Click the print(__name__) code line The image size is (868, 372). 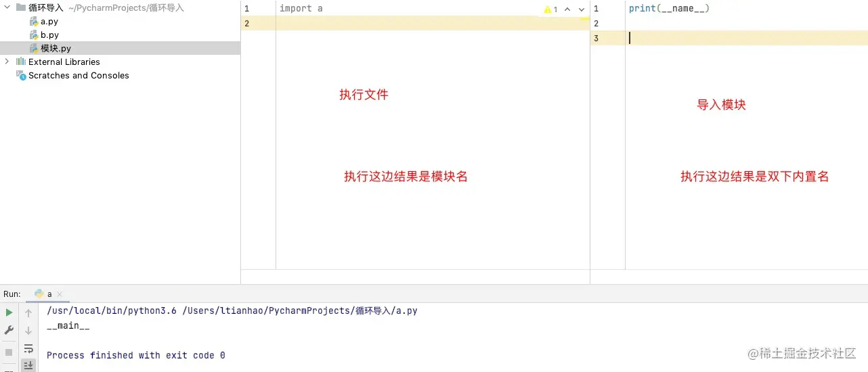[x=669, y=9]
